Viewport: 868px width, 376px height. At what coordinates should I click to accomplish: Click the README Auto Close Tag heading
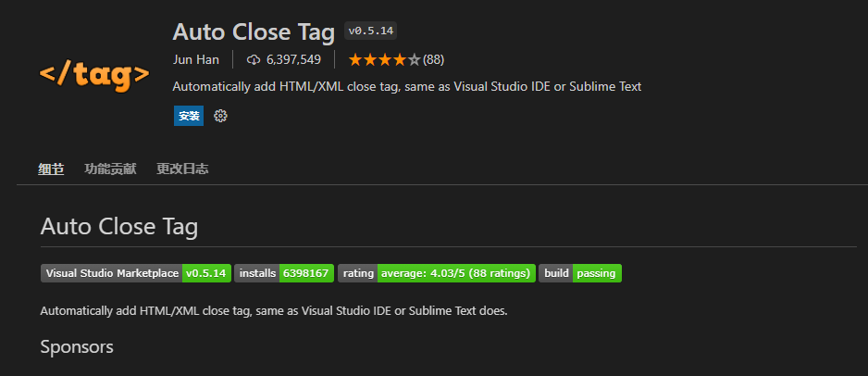[119, 227]
